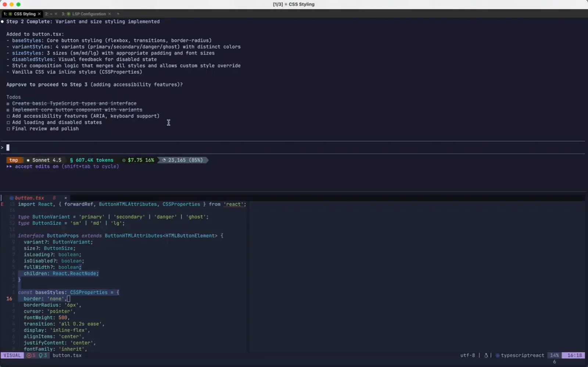Open the LSP Configuration tab
The height and width of the screenshot is (367, 588).
point(86,14)
